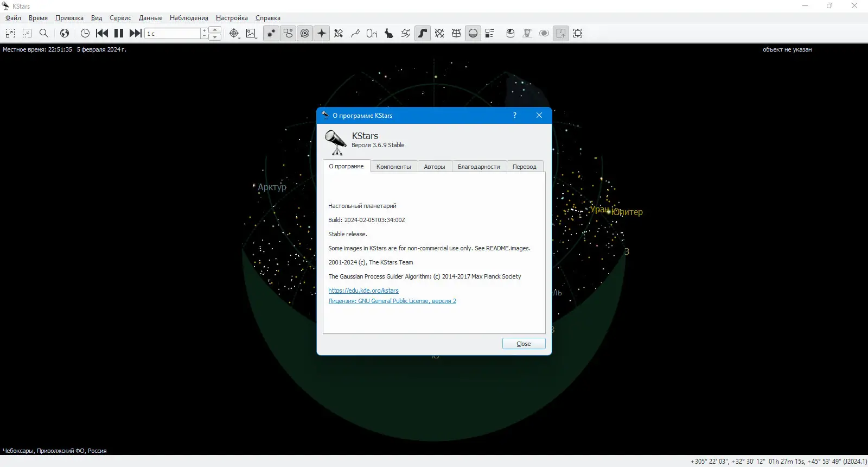Open the set time clock icon
The image size is (868, 467).
85,33
